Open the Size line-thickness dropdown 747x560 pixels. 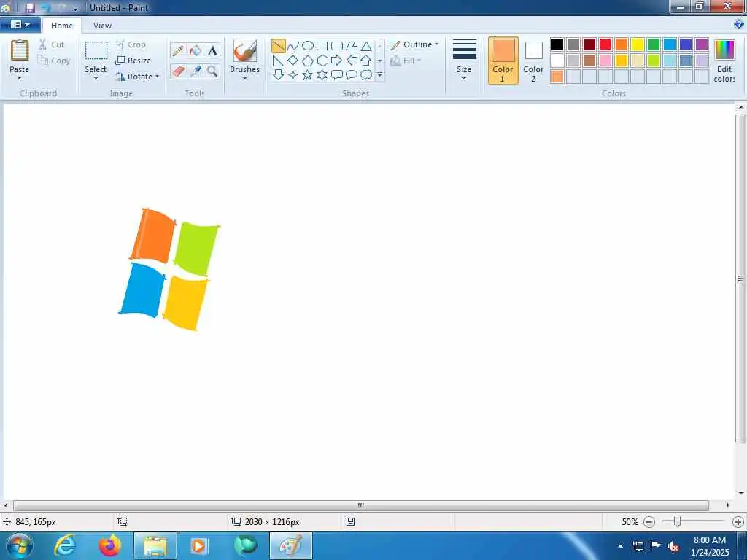pos(464,61)
